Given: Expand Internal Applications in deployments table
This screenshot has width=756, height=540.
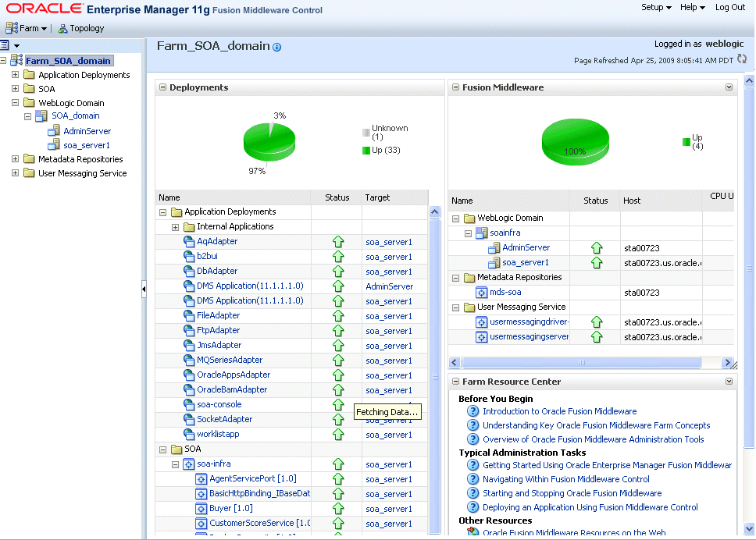Looking at the screenshot, I should 176,227.
